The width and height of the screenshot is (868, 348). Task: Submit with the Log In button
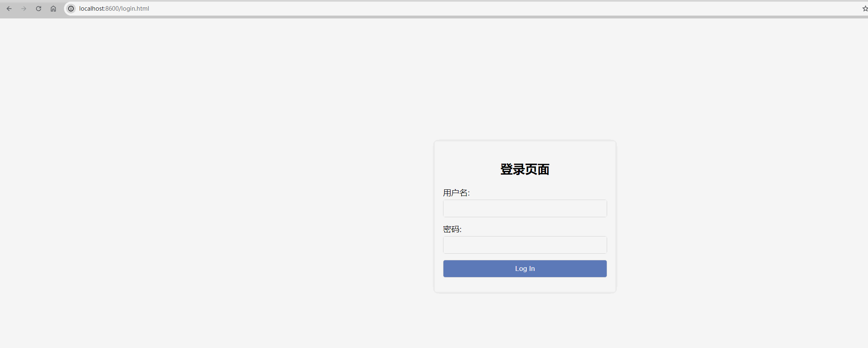(525, 268)
